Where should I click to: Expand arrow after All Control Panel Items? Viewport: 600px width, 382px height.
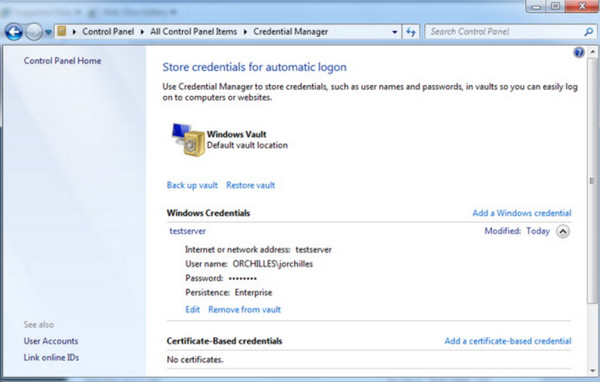point(245,32)
